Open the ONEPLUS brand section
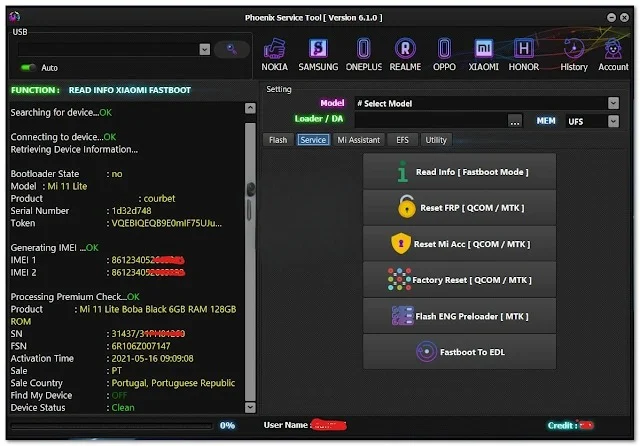640x446 pixels. 364,55
